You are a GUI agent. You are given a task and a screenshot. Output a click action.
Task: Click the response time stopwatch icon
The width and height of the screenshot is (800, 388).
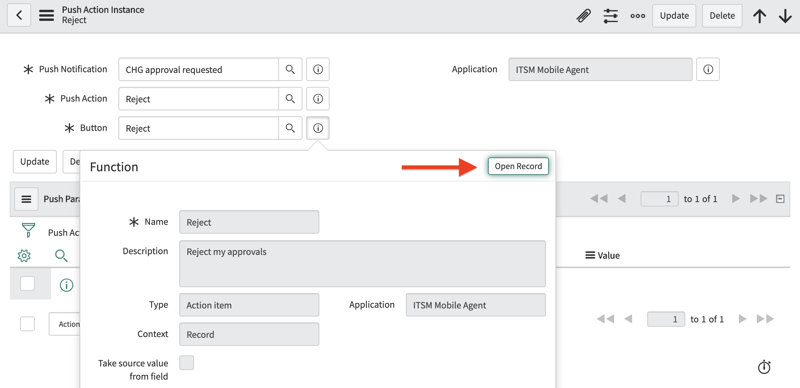coord(764,367)
